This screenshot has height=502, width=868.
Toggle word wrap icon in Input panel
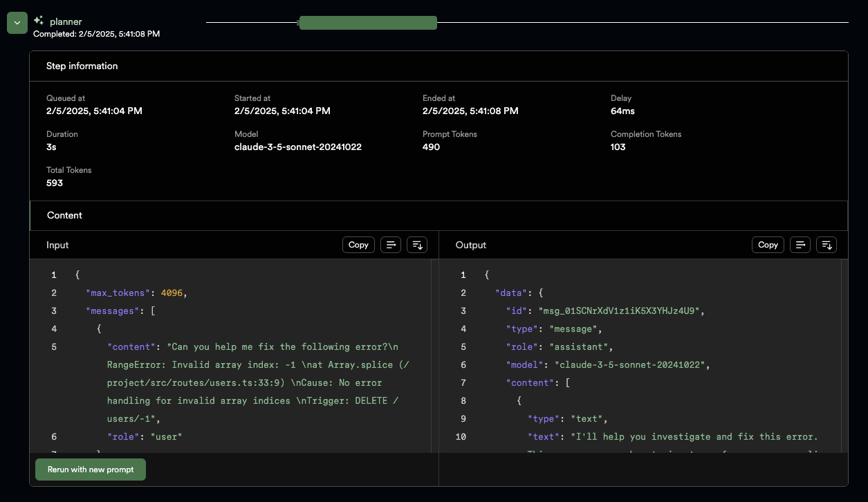391,245
